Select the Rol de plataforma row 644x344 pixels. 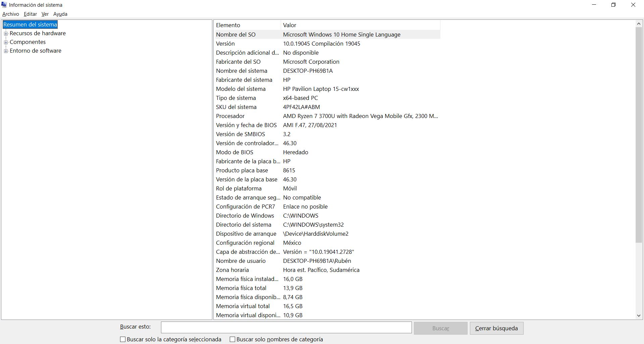[x=327, y=188]
